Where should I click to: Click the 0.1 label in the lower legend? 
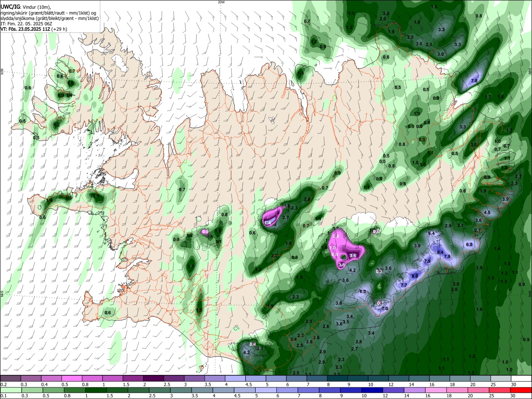point(3,396)
